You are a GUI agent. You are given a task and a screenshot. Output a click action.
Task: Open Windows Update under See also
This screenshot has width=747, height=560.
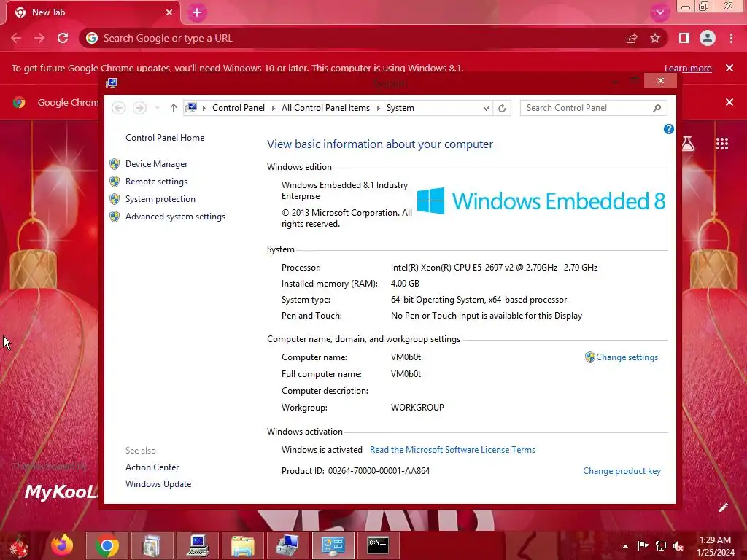point(158,484)
